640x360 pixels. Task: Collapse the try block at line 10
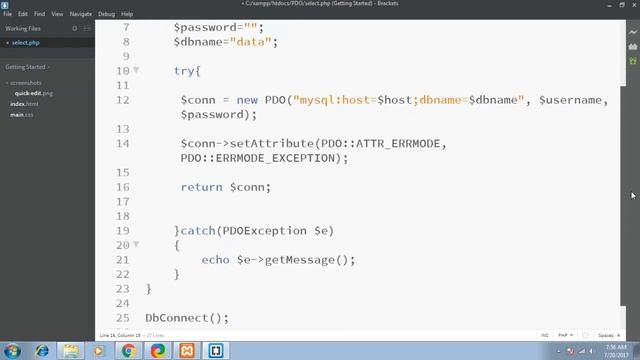pyautogui.click(x=136, y=70)
